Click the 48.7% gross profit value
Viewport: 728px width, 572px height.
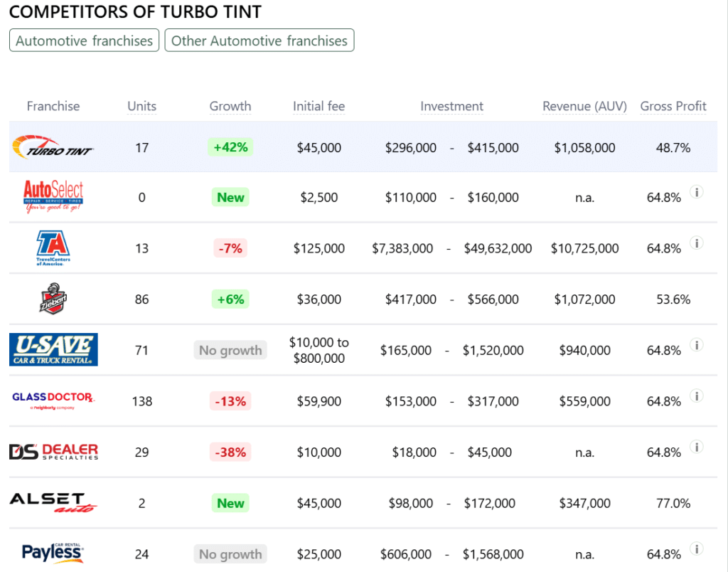(673, 148)
